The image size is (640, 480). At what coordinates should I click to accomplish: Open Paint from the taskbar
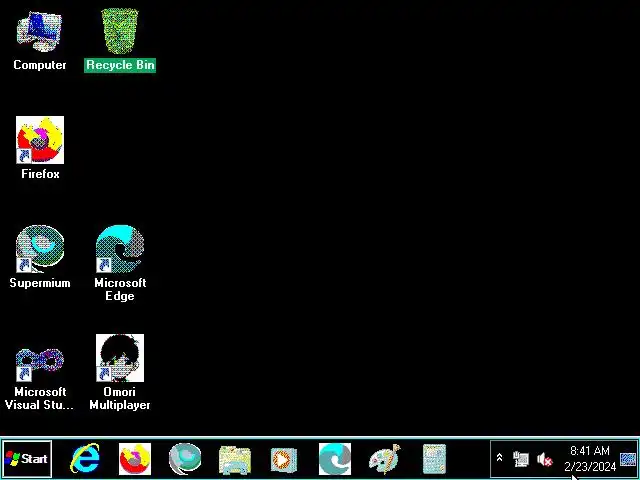(384, 460)
